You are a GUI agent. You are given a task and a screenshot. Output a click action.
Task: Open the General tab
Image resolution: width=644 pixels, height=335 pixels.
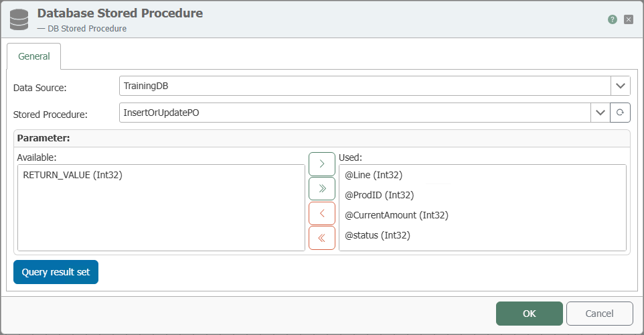(34, 56)
